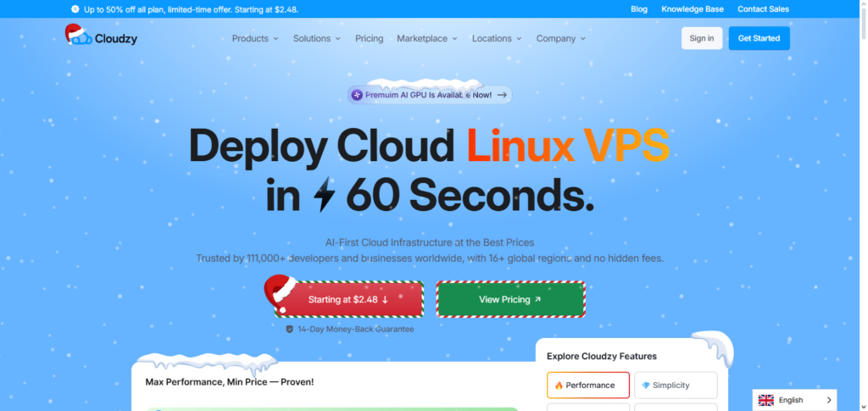Open the English language selector
This screenshot has width=868, height=411.
794,400
